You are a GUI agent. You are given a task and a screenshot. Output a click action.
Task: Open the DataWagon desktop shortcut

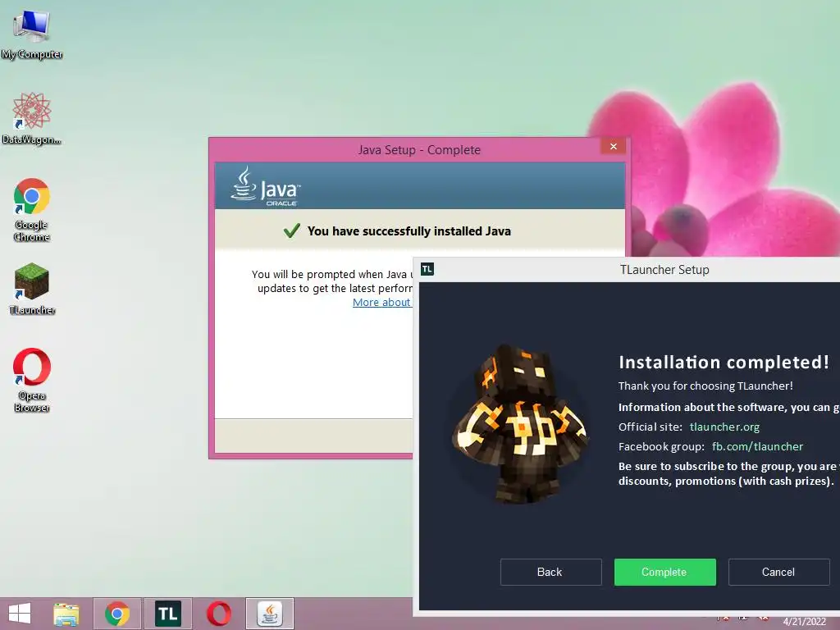(x=32, y=118)
